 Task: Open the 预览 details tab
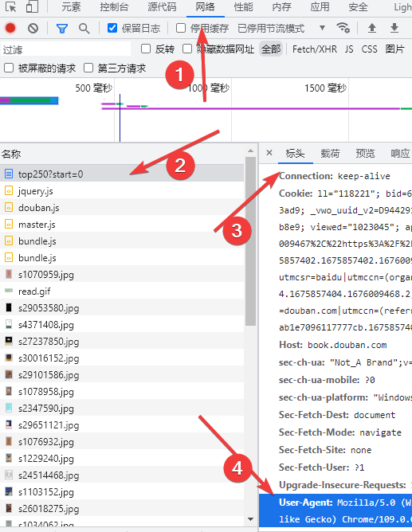(x=365, y=154)
